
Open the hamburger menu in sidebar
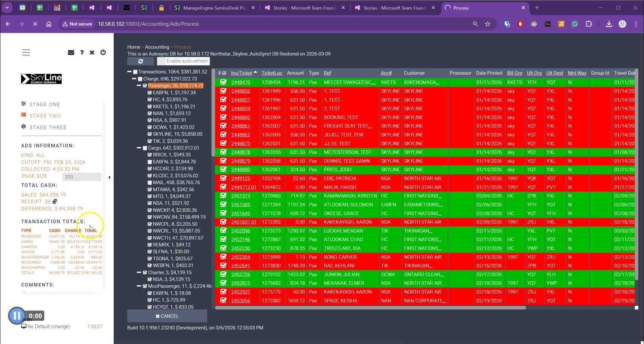click(x=26, y=53)
